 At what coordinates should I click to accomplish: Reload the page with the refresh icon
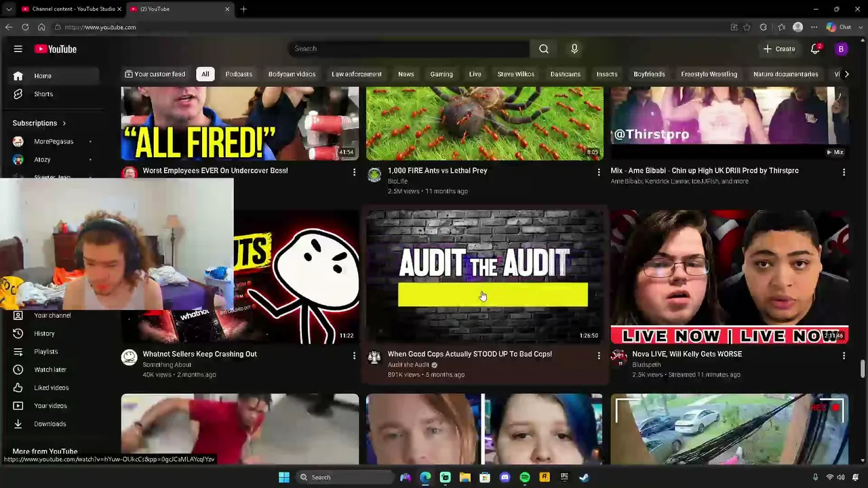25,27
